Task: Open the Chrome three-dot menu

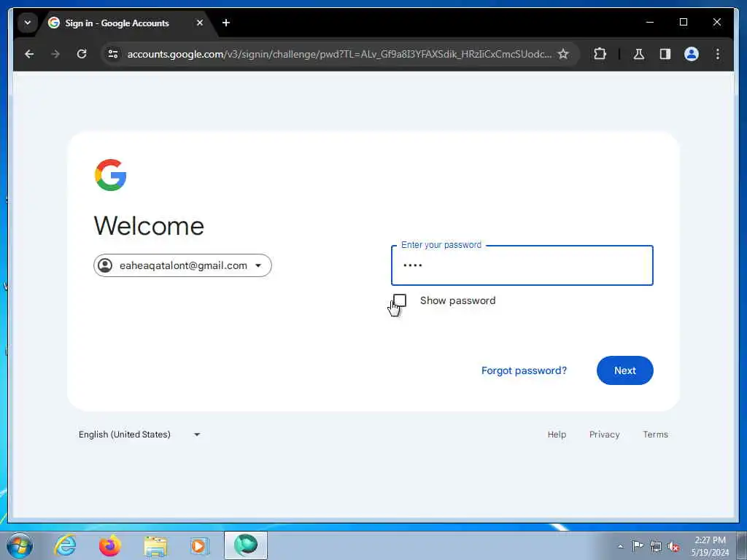Action: coord(718,54)
